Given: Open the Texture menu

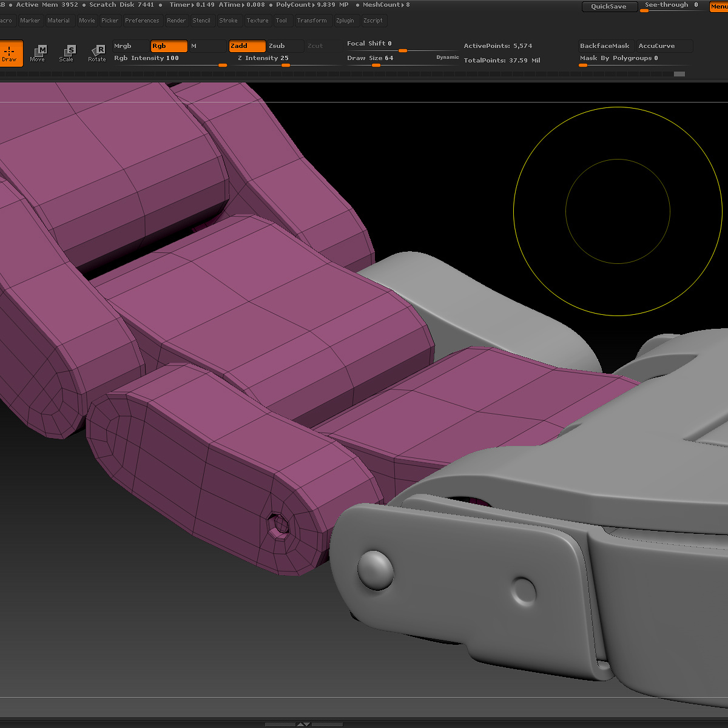Looking at the screenshot, I should tap(258, 21).
